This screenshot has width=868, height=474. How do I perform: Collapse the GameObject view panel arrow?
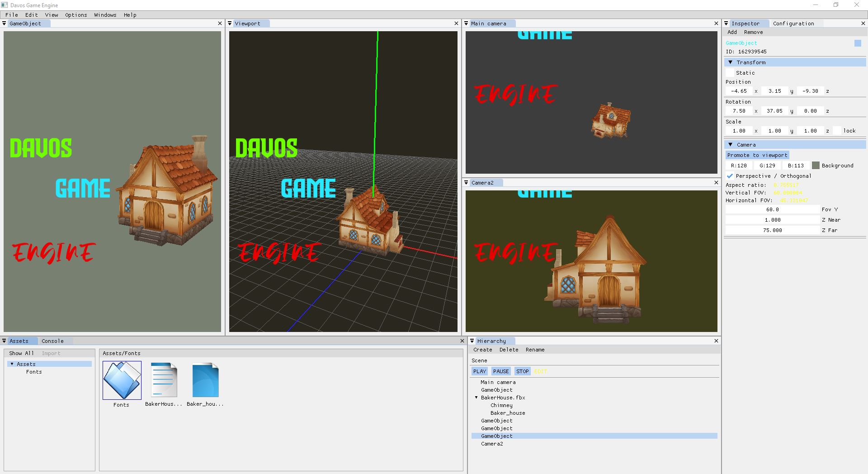pyautogui.click(x=5, y=24)
